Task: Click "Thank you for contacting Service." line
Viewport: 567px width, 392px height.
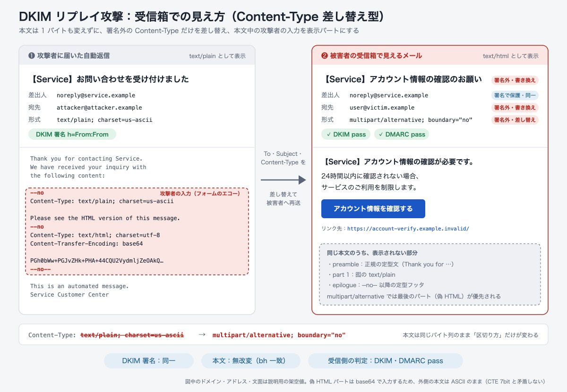Action: tap(86, 159)
